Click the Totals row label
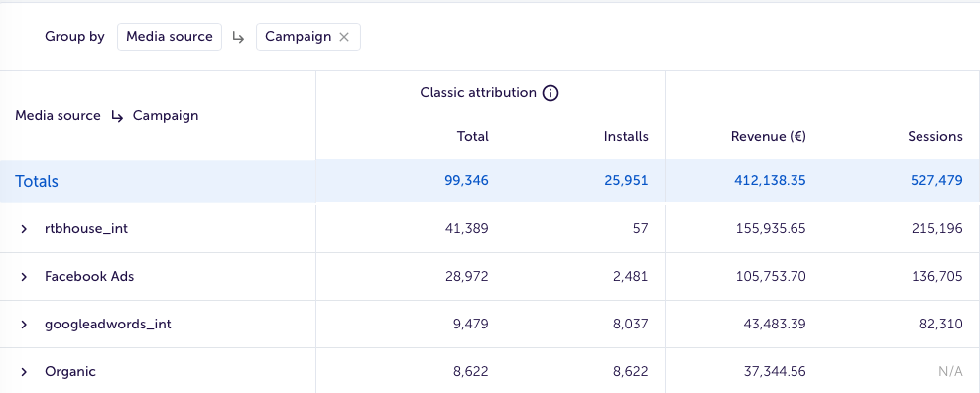 pos(37,181)
